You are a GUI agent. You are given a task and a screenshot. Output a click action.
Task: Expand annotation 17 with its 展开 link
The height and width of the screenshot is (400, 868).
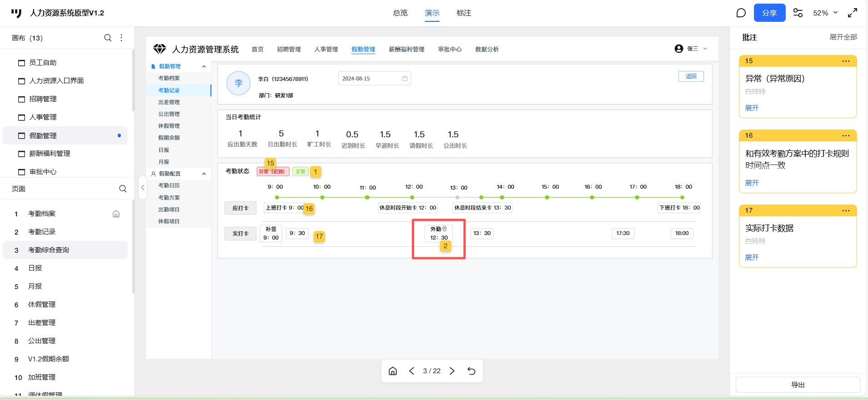[x=752, y=257]
